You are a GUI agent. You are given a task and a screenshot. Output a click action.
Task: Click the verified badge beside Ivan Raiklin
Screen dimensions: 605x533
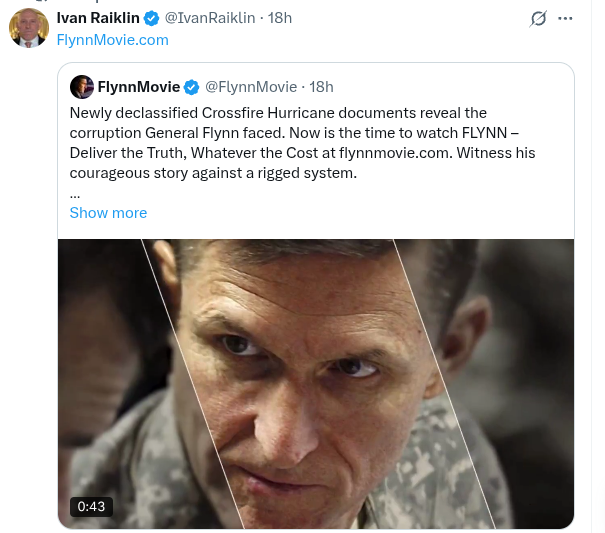click(151, 18)
